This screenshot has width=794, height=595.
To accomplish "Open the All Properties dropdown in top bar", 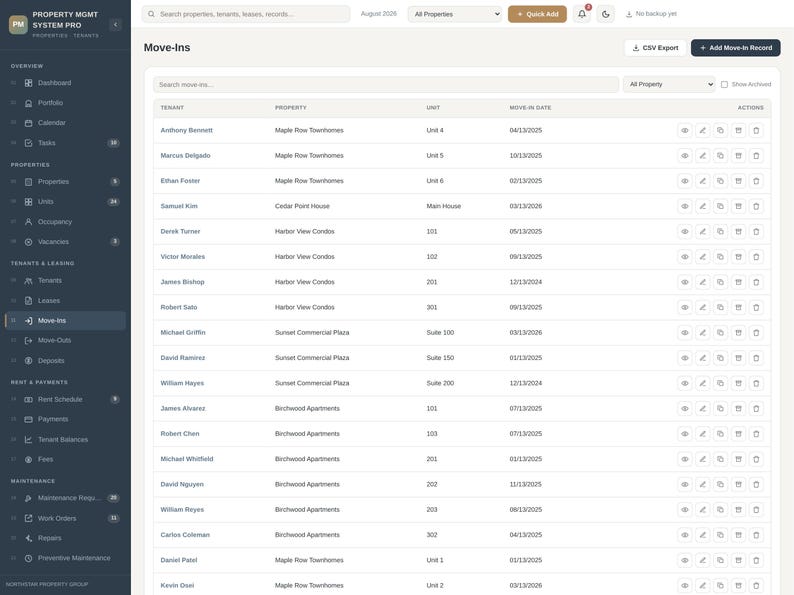I will tap(454, 14).
